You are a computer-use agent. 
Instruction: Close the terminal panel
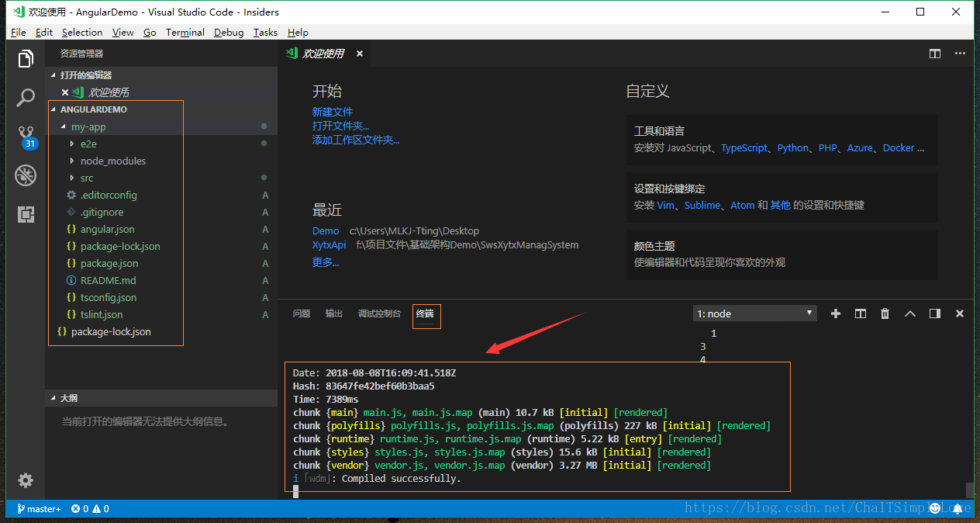pos(960,313)
